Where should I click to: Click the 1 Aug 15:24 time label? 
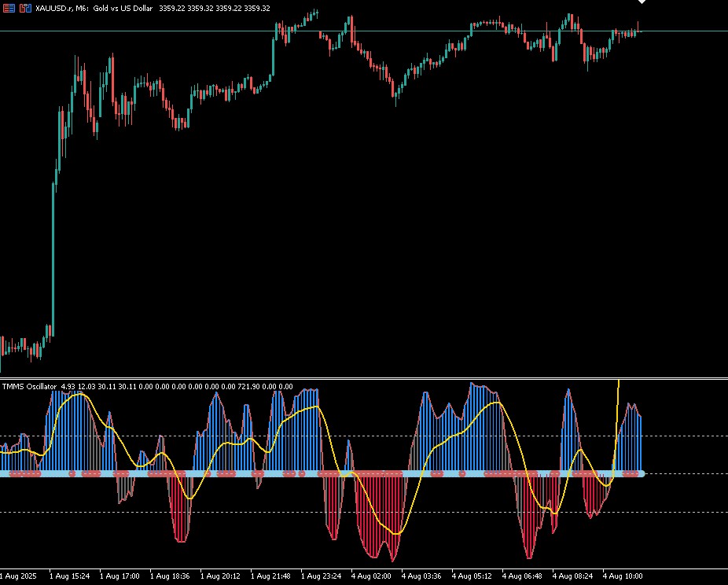[70, 576]
